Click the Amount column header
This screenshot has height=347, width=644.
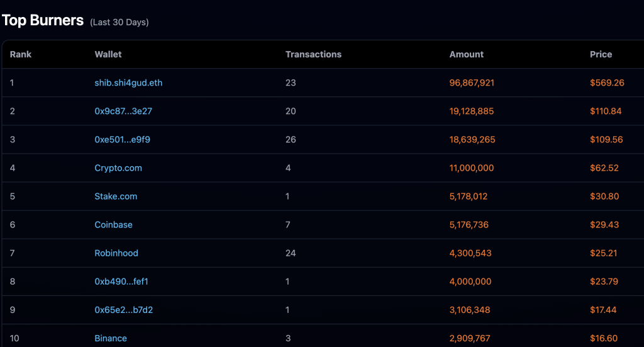(467, 54)
